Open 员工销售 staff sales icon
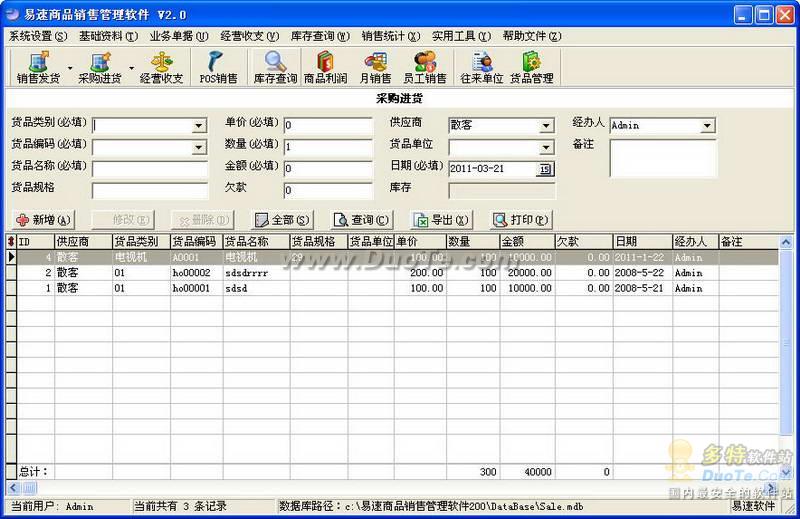The image size is (800, 519). [x=424, y=68]
